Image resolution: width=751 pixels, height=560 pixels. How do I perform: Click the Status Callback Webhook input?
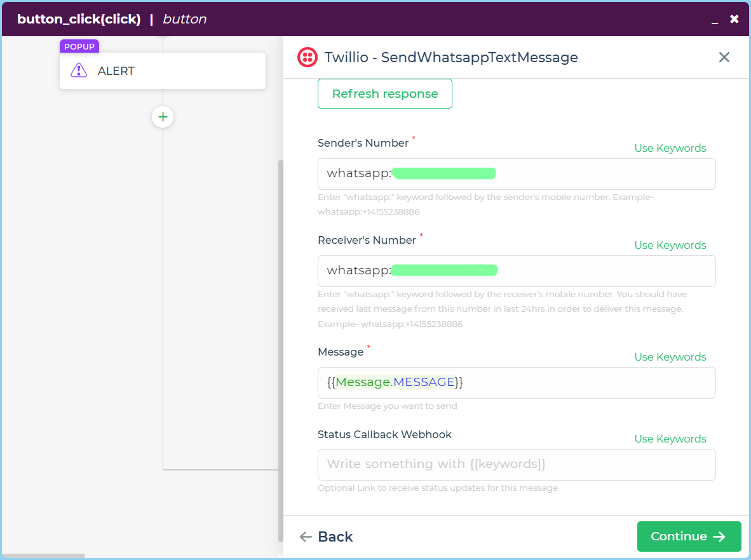pos(516,464)
